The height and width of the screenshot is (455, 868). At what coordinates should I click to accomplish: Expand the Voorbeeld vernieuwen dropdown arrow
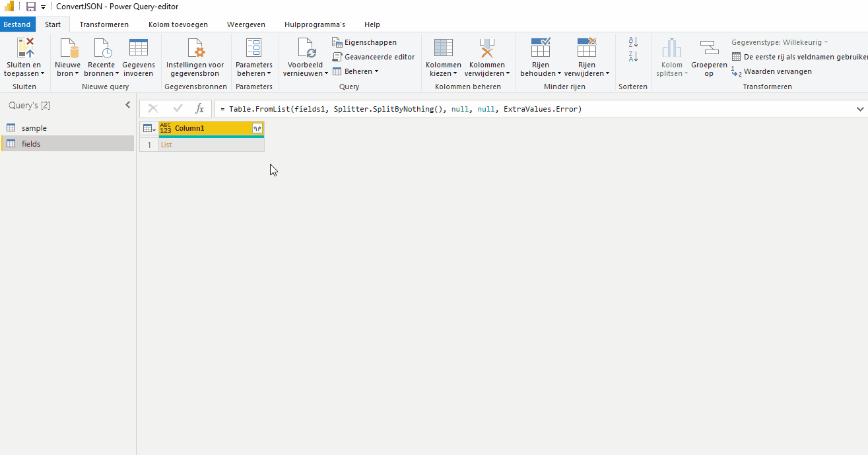326,74
